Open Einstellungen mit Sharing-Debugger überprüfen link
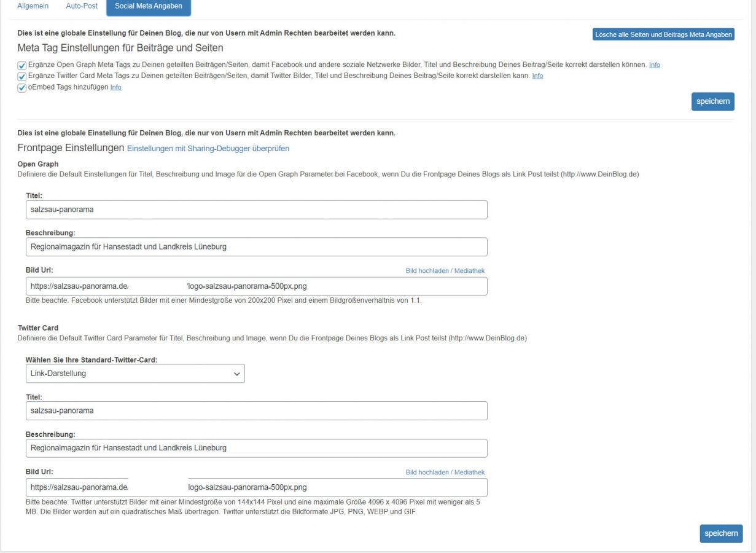756x553 pixels. tap(208, 149)
